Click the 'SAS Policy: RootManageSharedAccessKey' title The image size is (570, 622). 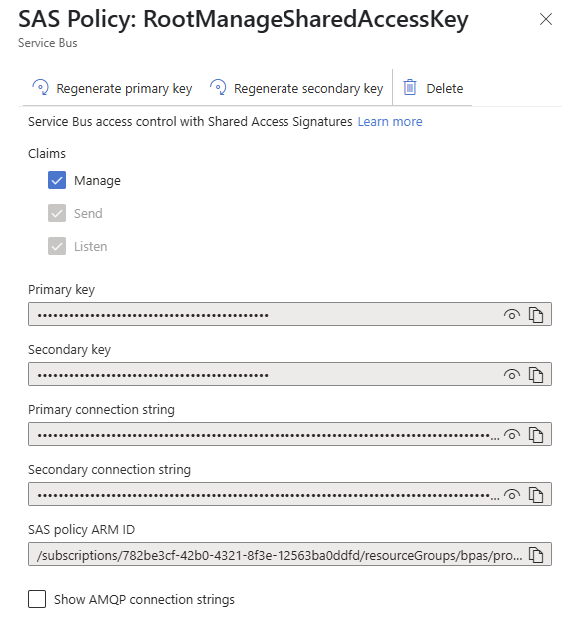(243, 19)
